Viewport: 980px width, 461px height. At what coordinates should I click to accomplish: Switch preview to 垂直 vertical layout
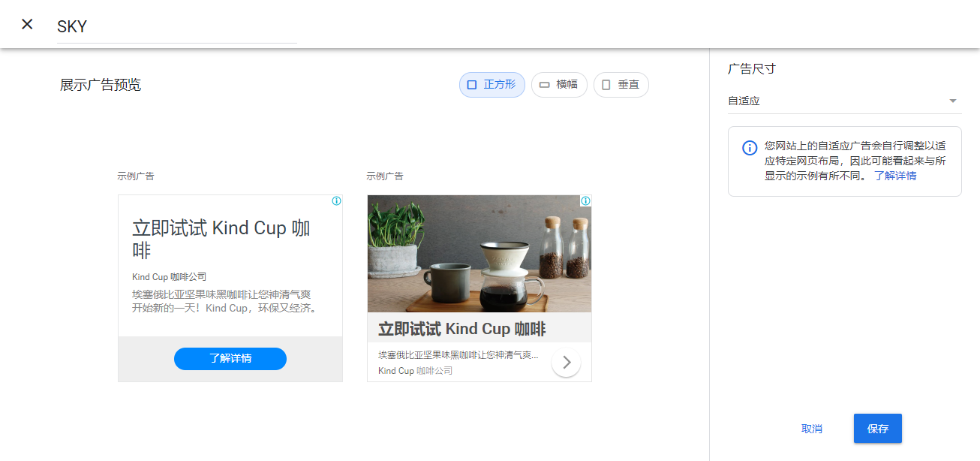point(621,85)
